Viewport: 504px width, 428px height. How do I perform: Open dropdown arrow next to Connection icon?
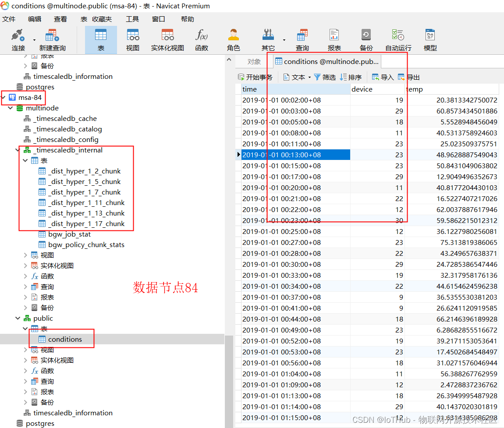[34, 40]
